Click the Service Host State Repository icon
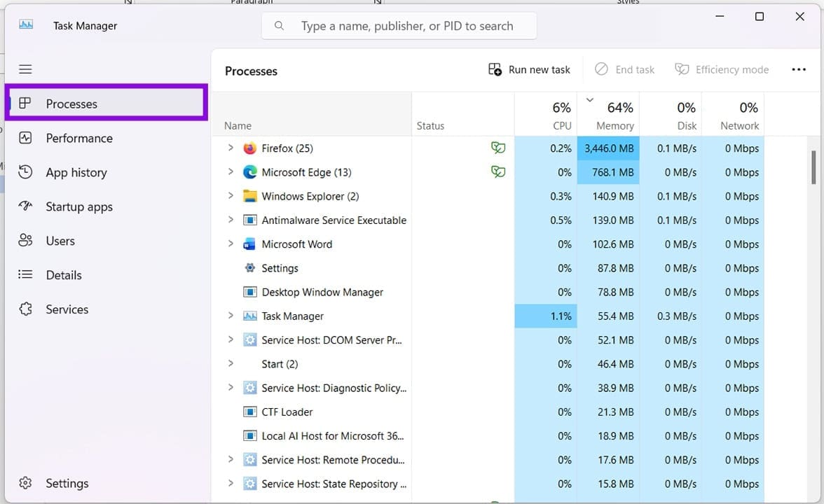The height and width of the screenshot is (504, 824). coord(249,484)
